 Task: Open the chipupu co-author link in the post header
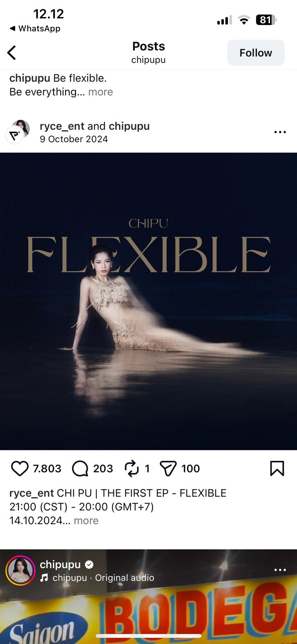coord(129,126)
